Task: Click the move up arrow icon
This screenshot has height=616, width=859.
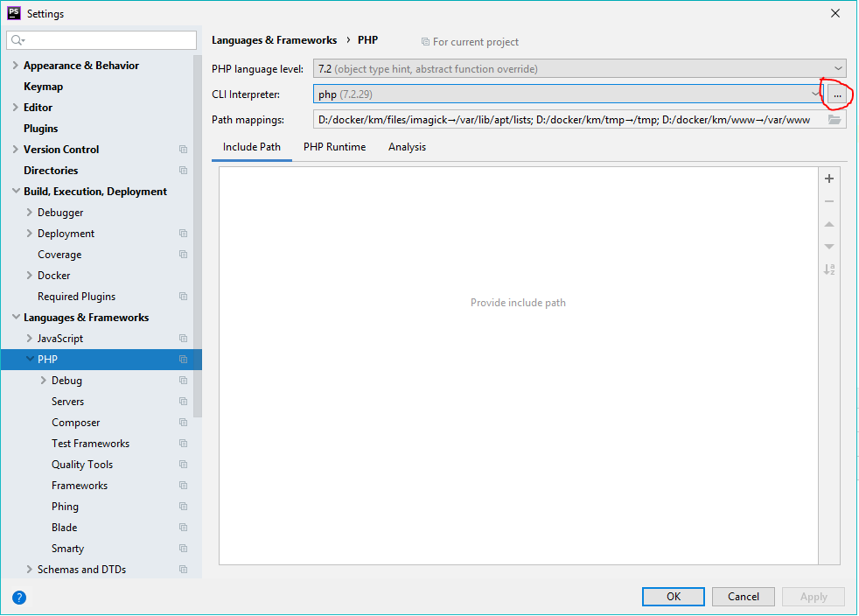Action: tap(829, 224)
